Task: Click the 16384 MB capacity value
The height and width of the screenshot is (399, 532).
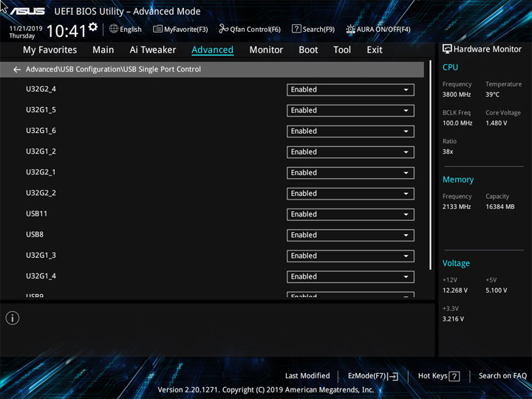Action: pos(499,207)
